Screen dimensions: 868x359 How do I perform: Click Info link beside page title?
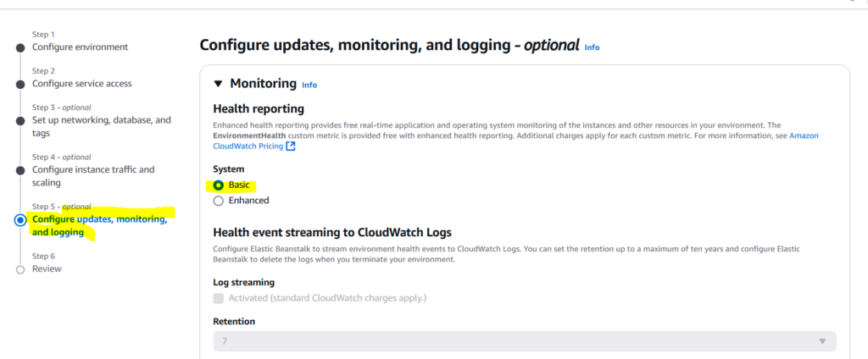pyautogui.click(x=592, y=47)
